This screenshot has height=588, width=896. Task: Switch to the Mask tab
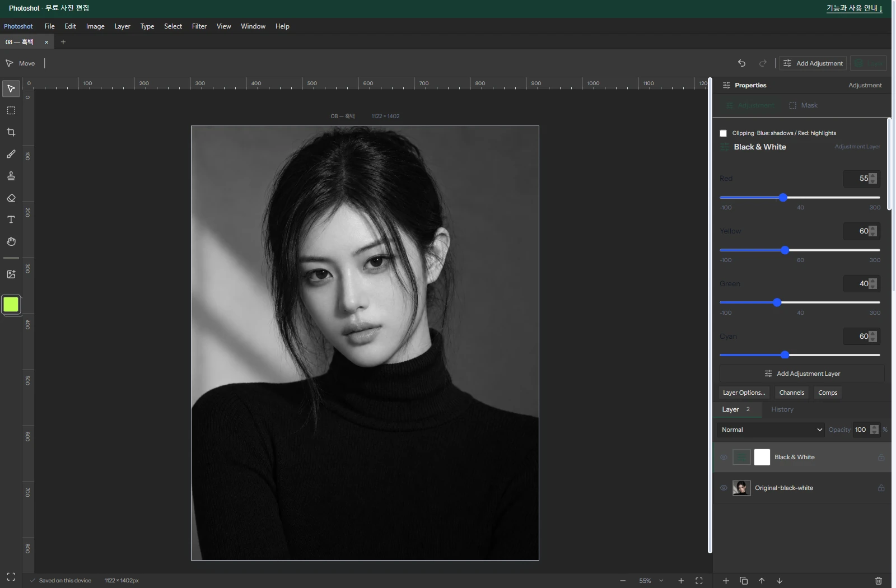[x=803, y=105]
